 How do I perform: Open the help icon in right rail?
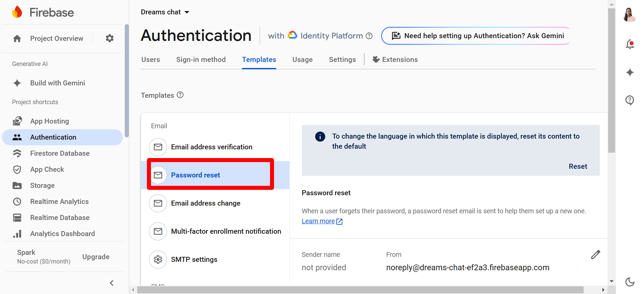click(630, 100)
